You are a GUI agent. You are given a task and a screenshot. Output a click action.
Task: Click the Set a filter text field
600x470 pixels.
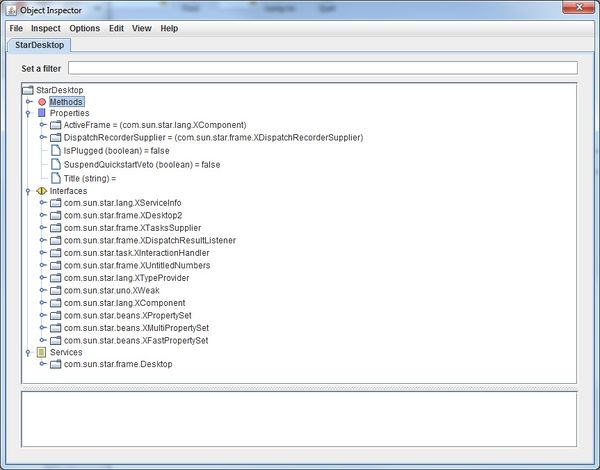322,68
